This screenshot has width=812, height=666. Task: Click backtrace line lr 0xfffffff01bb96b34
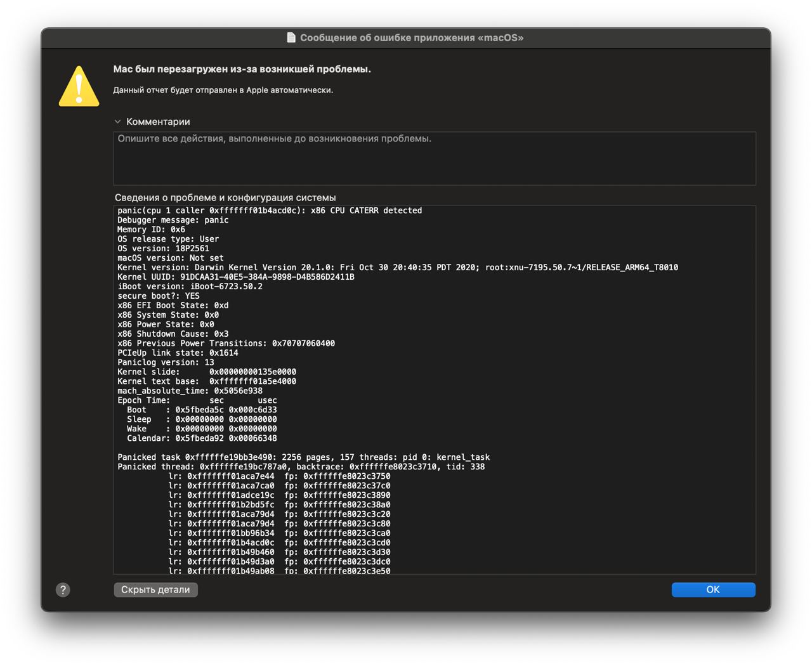tap(280, 534)
